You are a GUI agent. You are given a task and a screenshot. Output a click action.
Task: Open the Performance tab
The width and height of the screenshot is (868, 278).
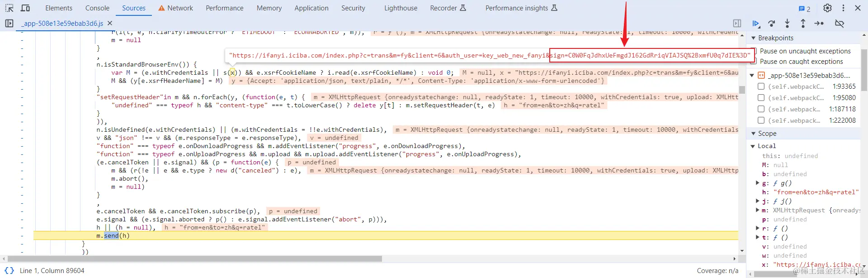tap(224, 8)
